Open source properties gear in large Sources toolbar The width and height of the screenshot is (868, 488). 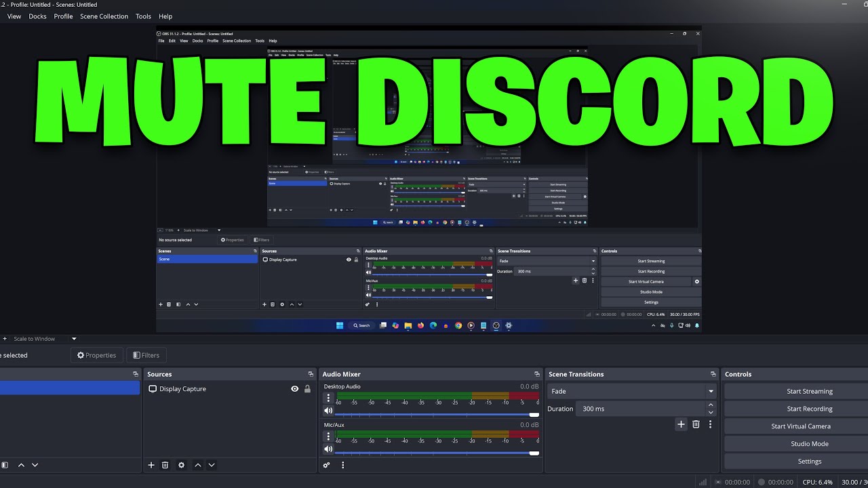[181, 465]
